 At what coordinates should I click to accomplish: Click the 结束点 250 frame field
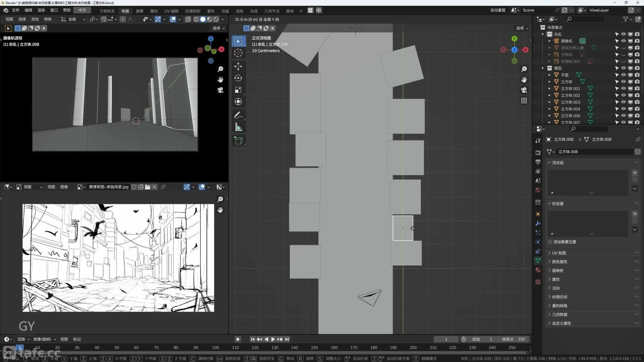pos(513,339)
